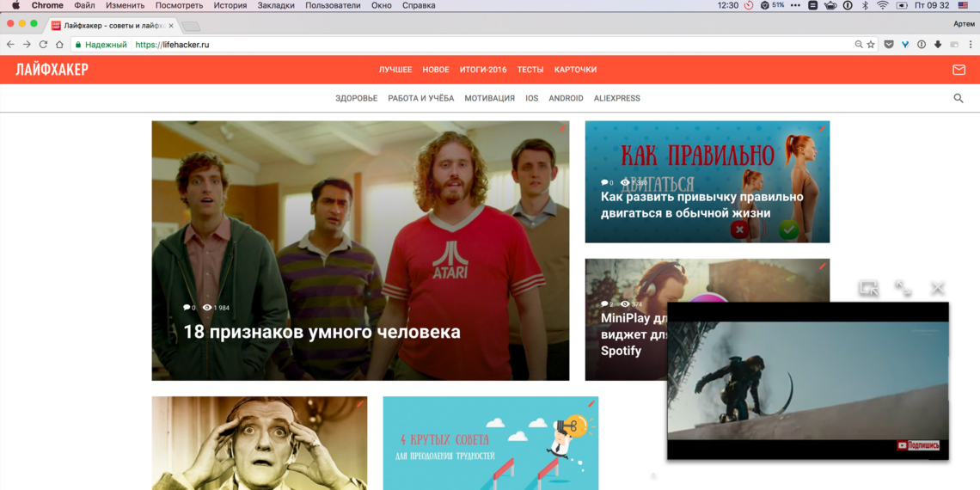
Task: Bookmark page with the star icon
Action: click(871, 45)
